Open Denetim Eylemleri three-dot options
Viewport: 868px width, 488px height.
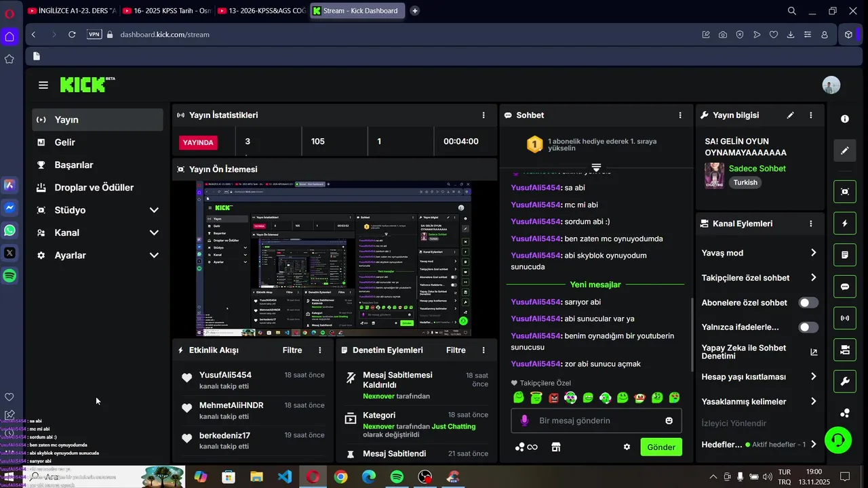[484, 350]
